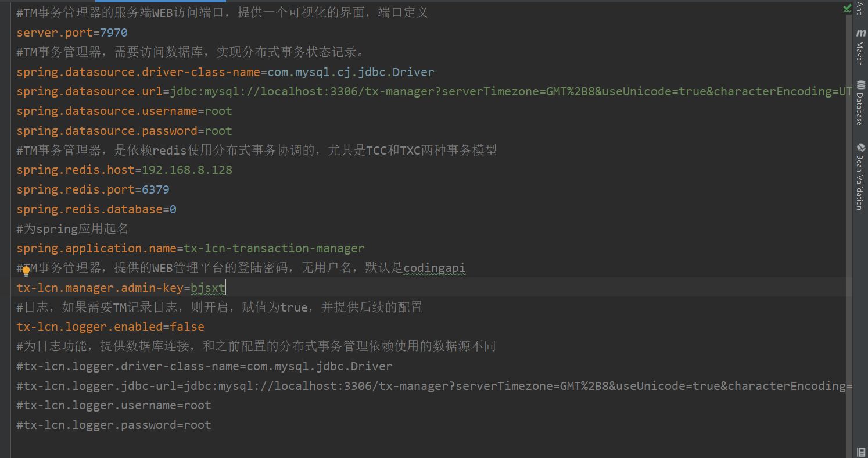Click the green inspection checkmark indicator
Screen dimensions: 868x458
tap(847, 9)
